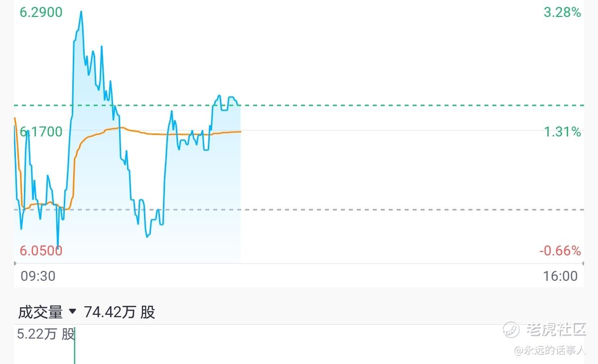The height and width of the screenshot is (364, 598).
Task: Click the Tiger community logo icon
Action: (x=511, y=329)
